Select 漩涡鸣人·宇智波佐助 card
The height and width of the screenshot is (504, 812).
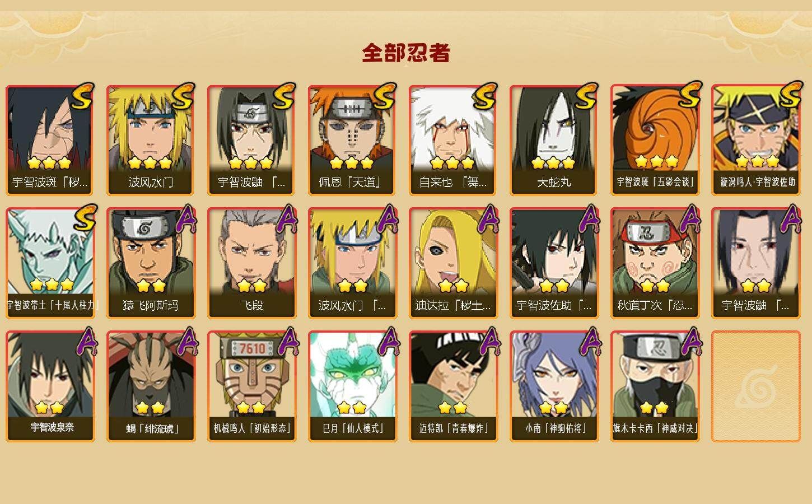(755, 140)
